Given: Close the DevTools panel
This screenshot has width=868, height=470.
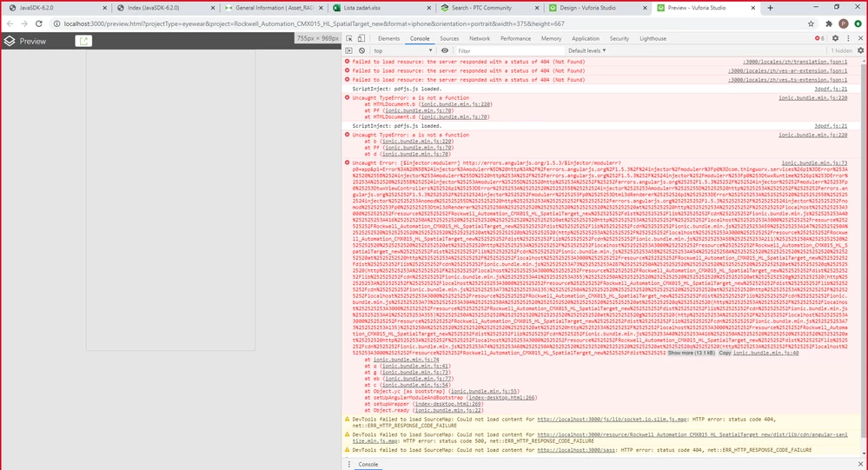Looking at the screenshot, I should (x=860, y=38).
